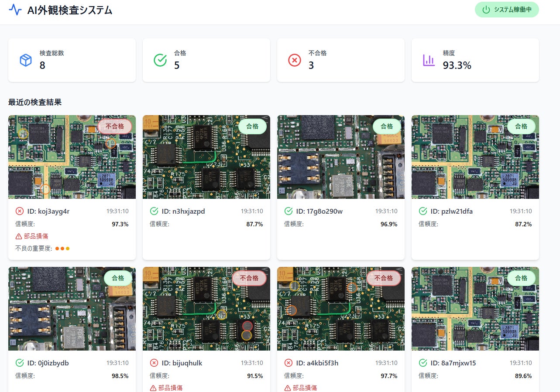This screenshot has height=392, width=560.
Task: Click the ID: 8a7mjxw15 label
Action: tap(453, 363)
